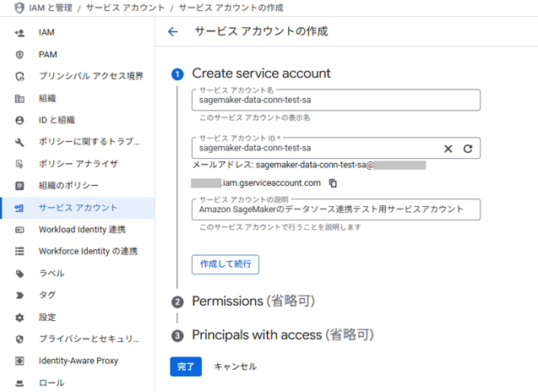Click the サービス アカウントの説明 input field

click(x=336, y=210)
